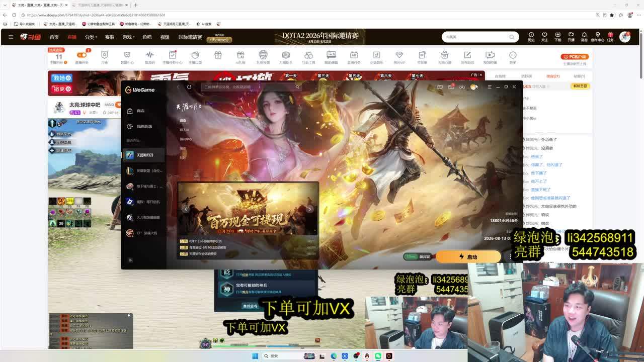Select 天涯明月刀 in WeGame game list
Viewport: 644px width, 362px height.
144,155
